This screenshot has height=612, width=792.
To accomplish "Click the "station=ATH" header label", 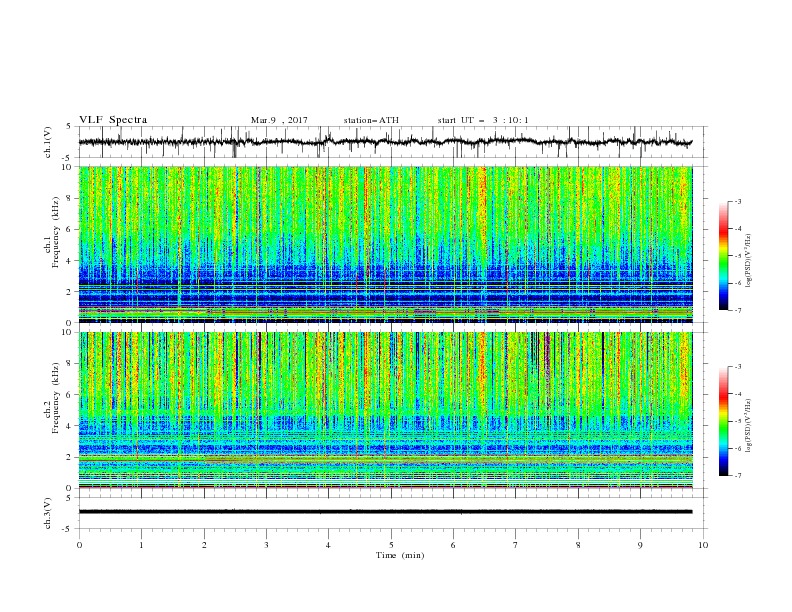I will click(371, 120).
